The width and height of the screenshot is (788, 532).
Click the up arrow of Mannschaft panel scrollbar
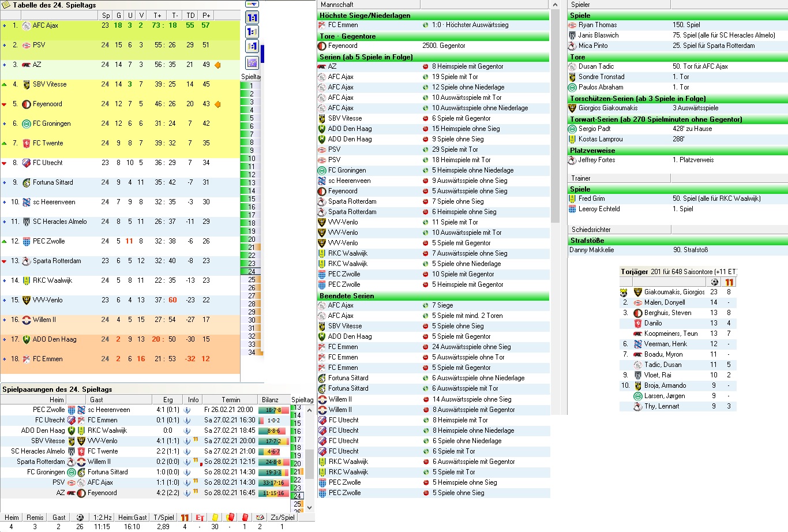pyautogui.click(x=556, y=5)
